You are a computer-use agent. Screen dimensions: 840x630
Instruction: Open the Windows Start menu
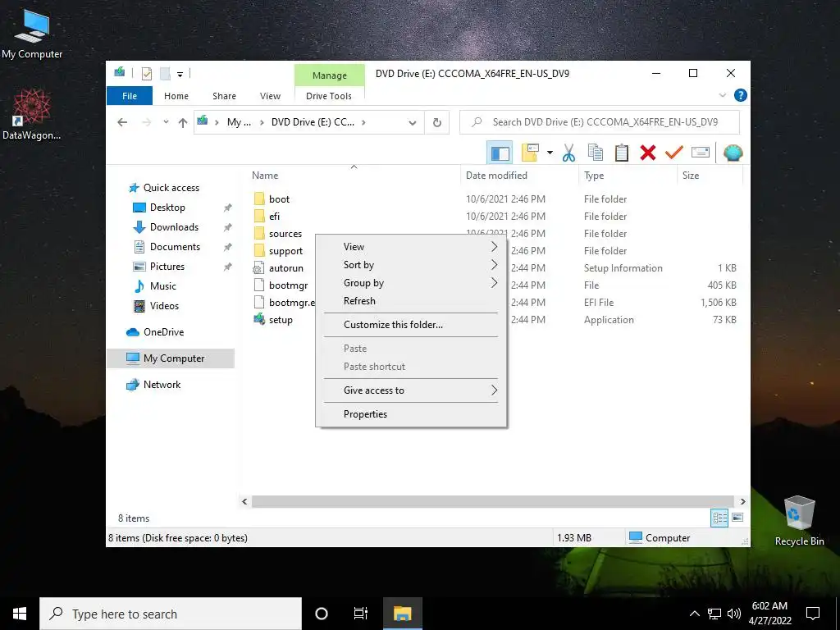coord(20,614)
